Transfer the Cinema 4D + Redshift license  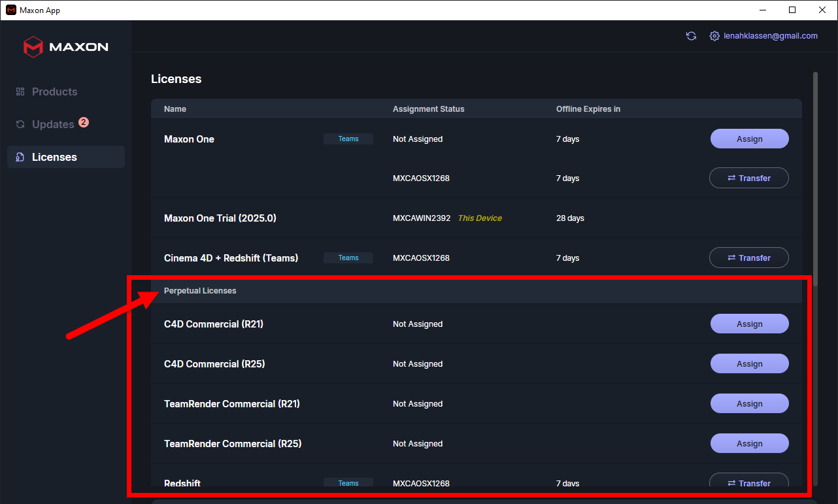(749, 258)
